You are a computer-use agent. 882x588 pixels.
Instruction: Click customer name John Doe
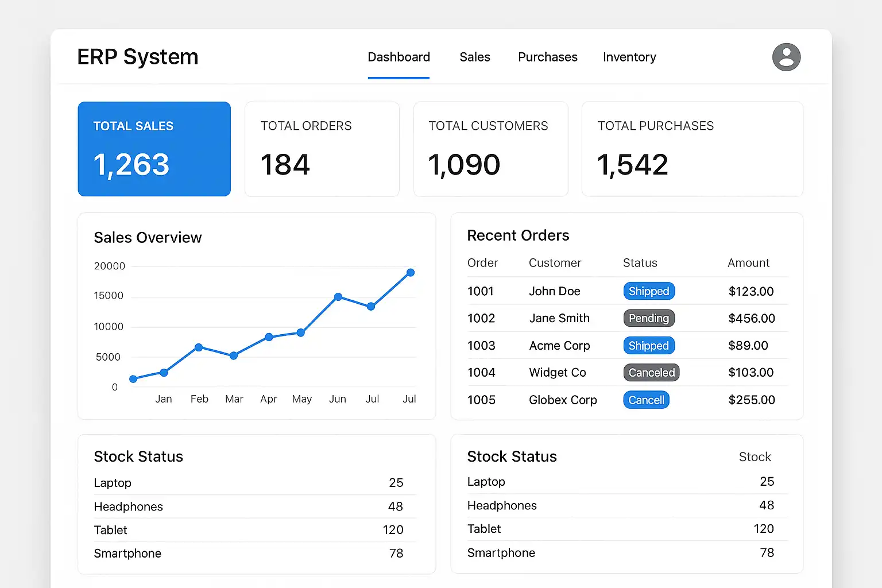click(554, 291)
